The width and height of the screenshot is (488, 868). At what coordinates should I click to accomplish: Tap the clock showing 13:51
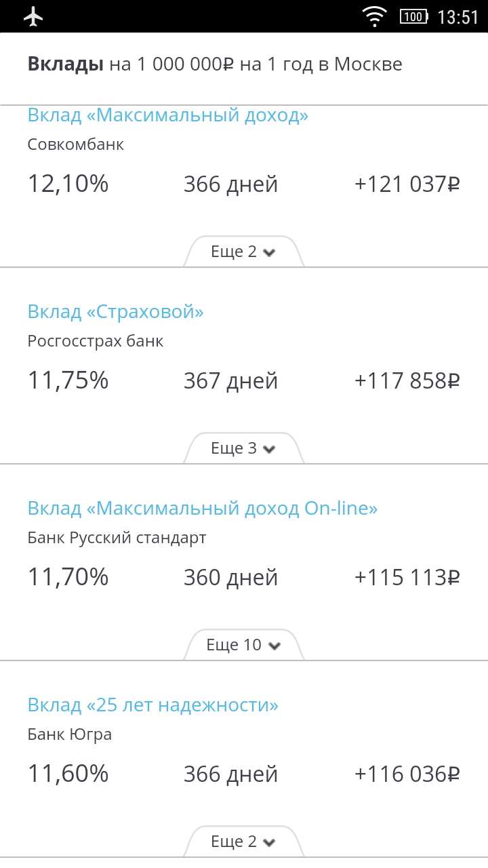point(458,17)
